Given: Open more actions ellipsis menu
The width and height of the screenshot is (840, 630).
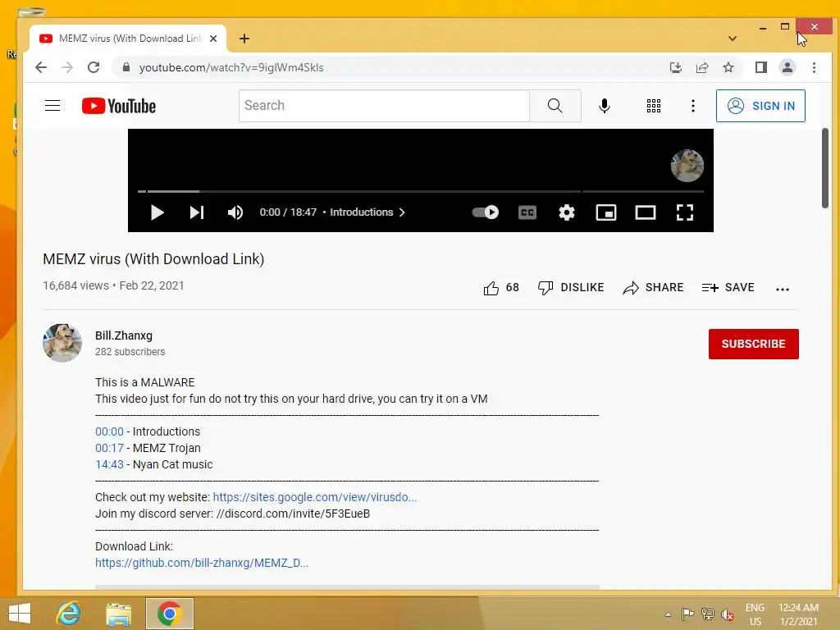Looking at the screenshot, I should coord(782,290).
